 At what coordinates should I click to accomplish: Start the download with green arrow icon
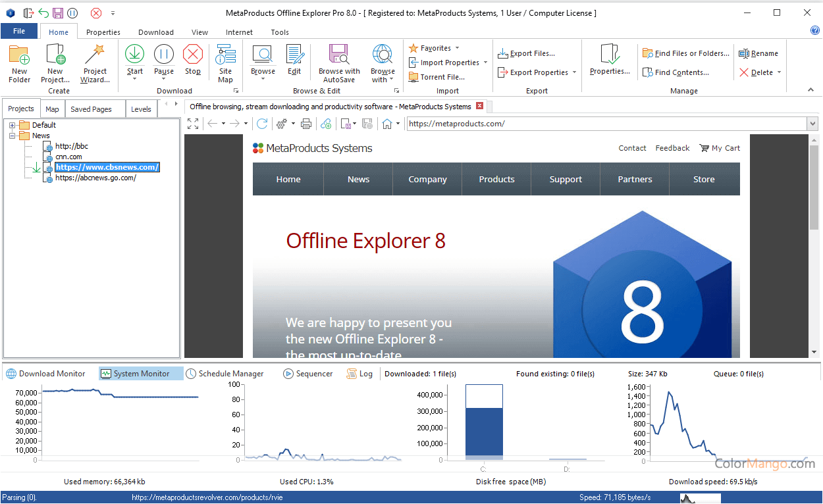coord(134,55)
